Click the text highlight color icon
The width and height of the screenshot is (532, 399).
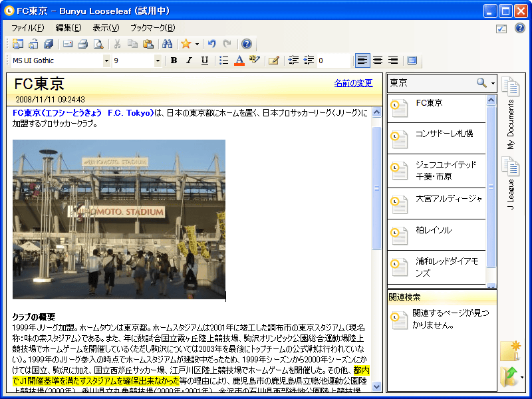coord(255,60)
